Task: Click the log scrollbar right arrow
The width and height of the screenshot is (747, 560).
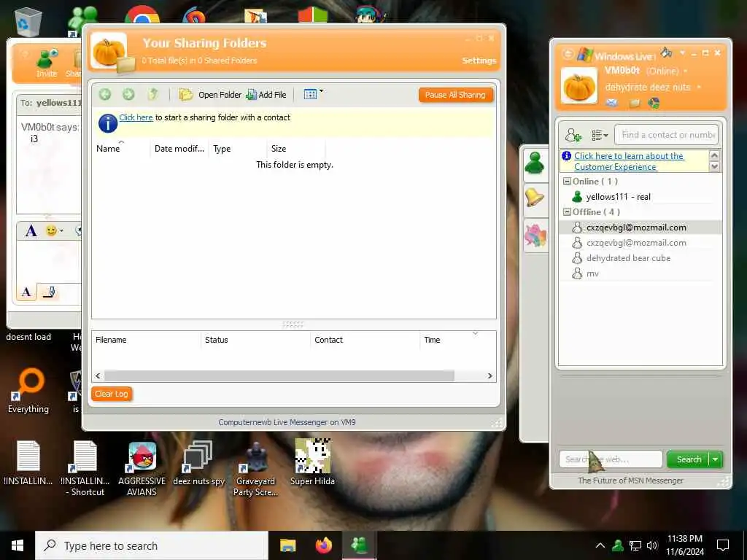Action: [489, 376]
